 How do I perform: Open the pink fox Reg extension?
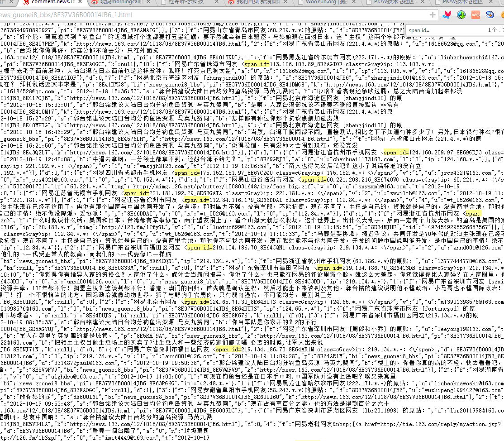(x=447, y=15)
